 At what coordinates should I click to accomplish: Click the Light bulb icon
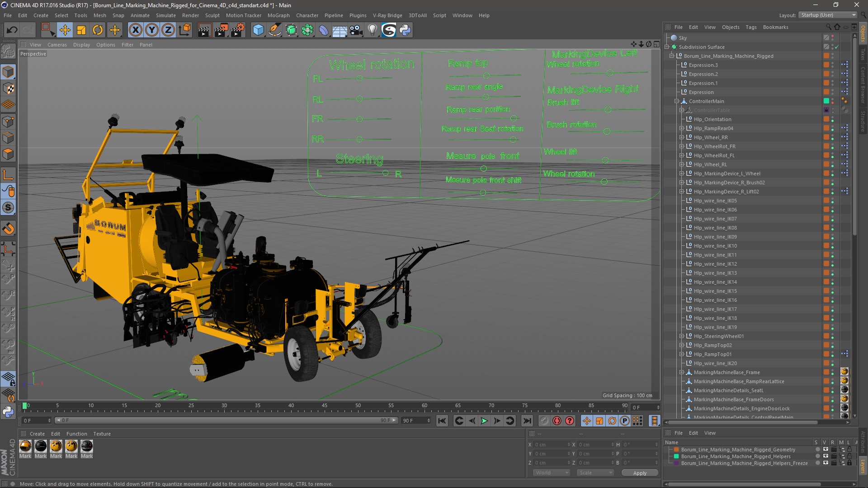(x=372, y=30)
